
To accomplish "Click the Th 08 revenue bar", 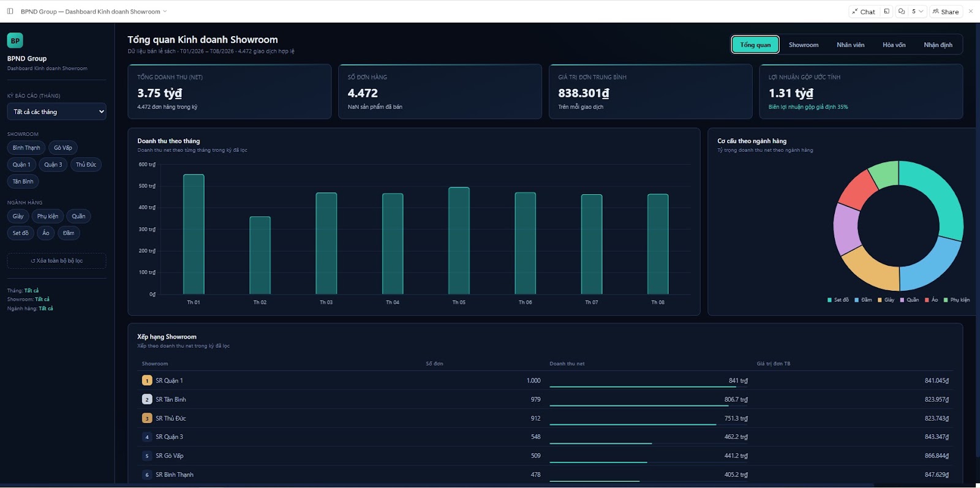I will tap(658, 244).
